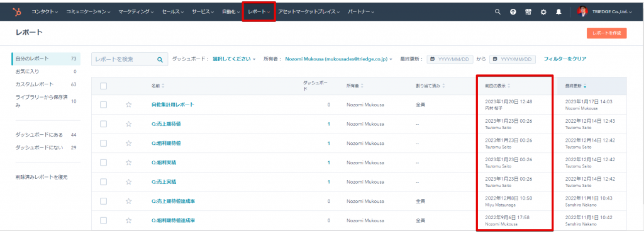This screenshot has width=644, height=233.
Task: Open the TRIEDGE Co.,Ltd. account dropdown
Action: coord(612,12)
